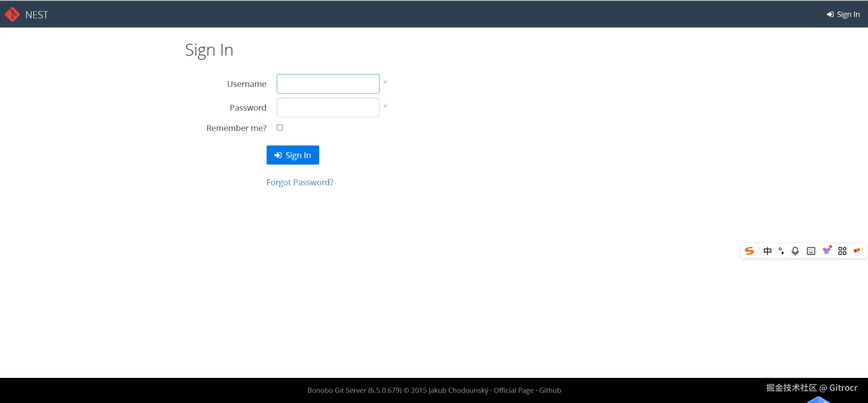Toggle Chinese input mode (中) icon

[767, 251]
